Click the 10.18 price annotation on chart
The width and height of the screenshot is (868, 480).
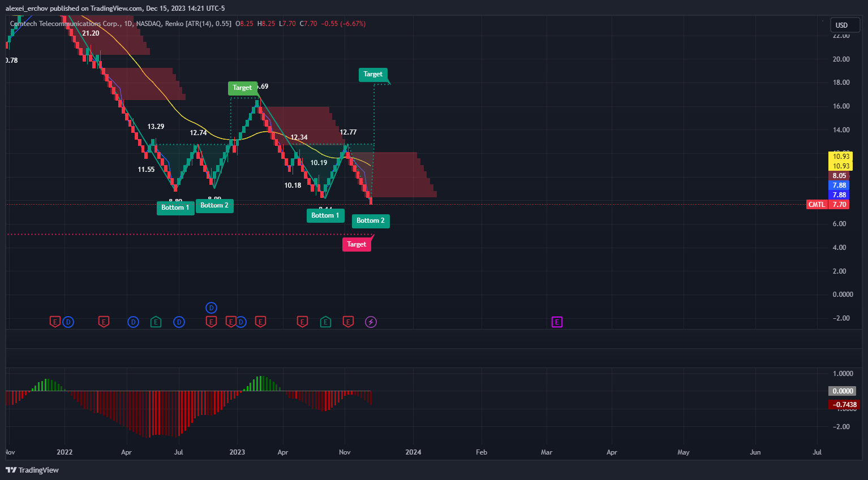click(x=293, y=185)
